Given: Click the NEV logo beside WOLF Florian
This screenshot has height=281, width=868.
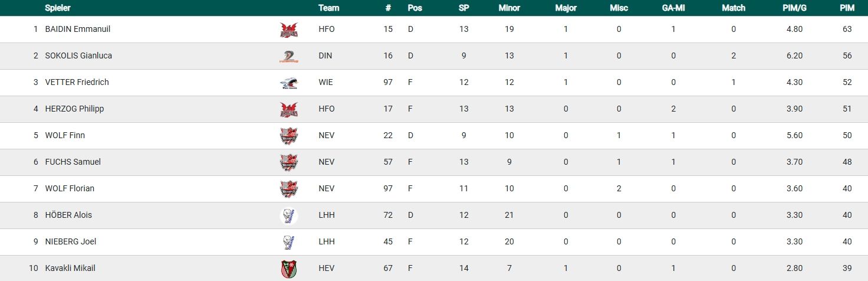Looking at the screenshot, I should [289, 189].
